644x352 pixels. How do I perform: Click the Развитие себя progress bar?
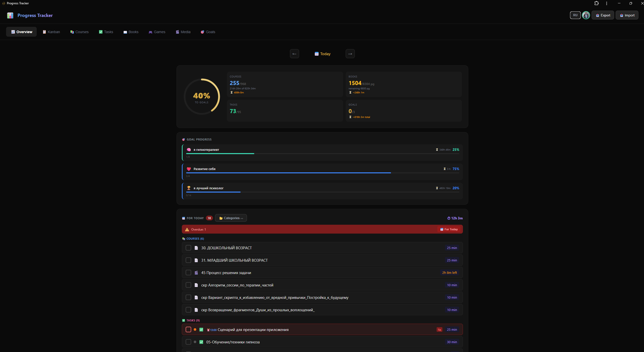click(288, 173)
